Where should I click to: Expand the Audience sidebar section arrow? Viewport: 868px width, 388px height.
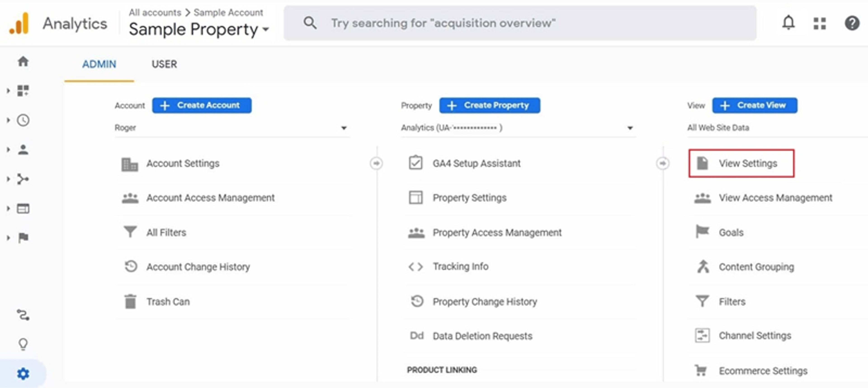click(x=8, y=150)
